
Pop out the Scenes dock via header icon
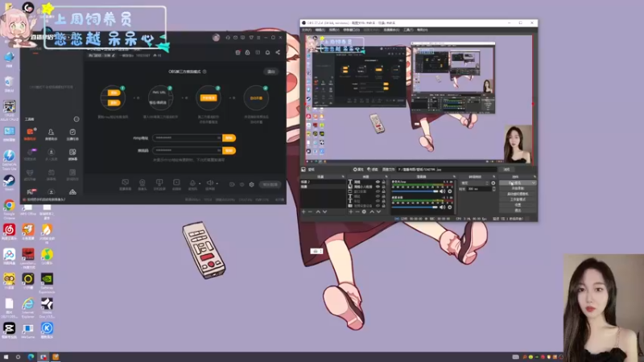point(344,176)
